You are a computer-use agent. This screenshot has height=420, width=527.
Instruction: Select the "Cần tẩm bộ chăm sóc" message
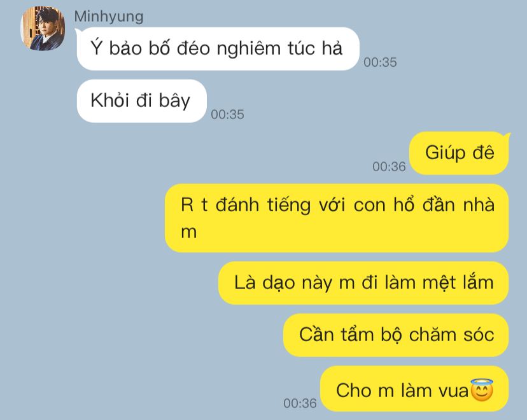point(396,335)
